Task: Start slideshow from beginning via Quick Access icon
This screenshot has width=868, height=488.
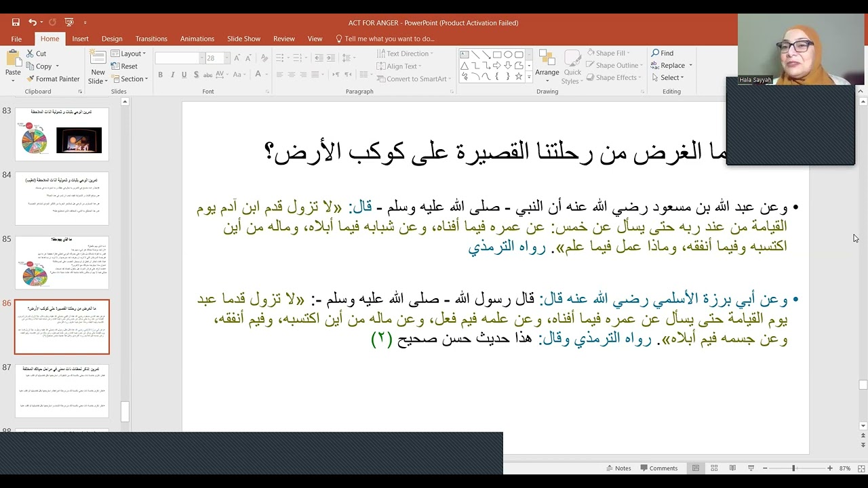Action: coord(70,22)
